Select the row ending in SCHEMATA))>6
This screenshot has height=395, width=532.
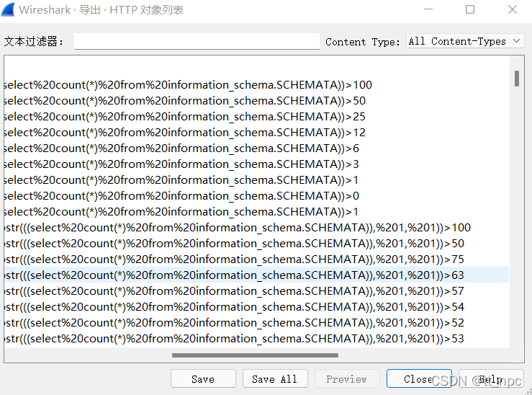[x=256, y=148]
